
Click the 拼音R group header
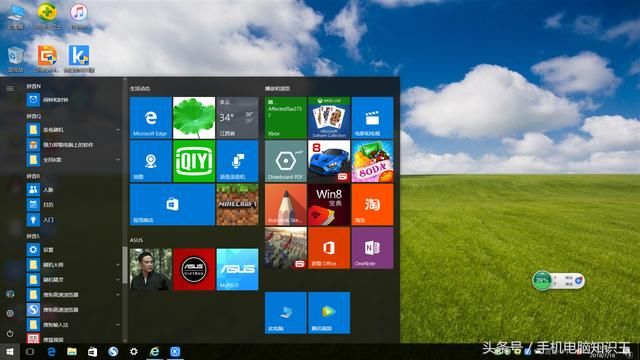point(33,176)
